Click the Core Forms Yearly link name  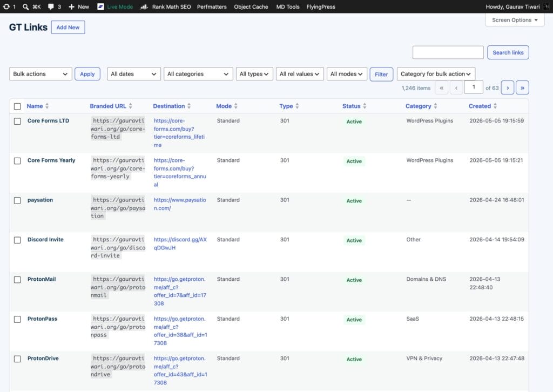coord(51,160)
